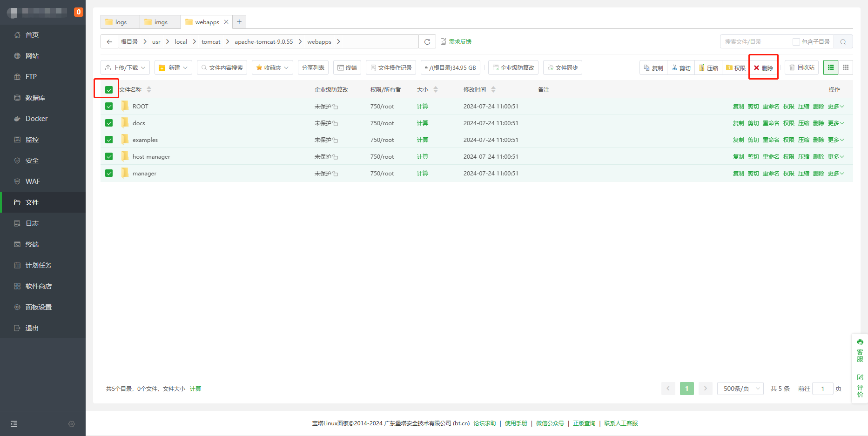Uncheck the ROOT folder checkbox
Image resolution: width=868 pixels, height=436 pixels.
pyautogui.click(x=109, y=107)
